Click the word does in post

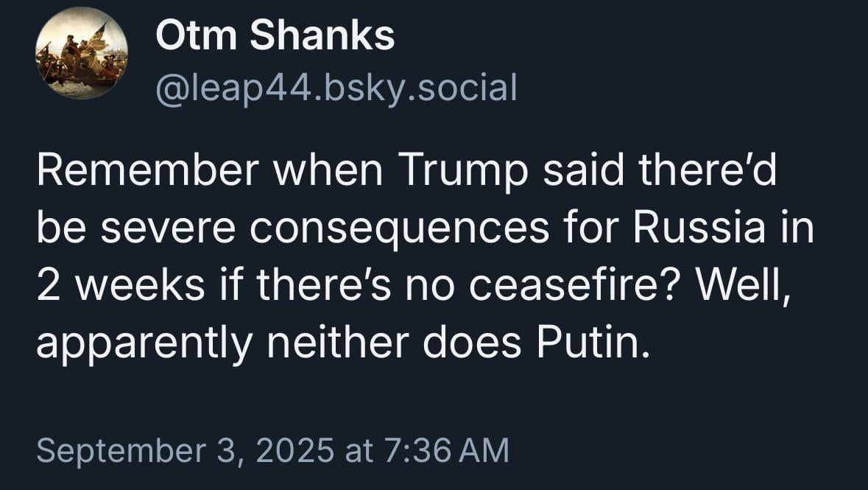(472, 343)
